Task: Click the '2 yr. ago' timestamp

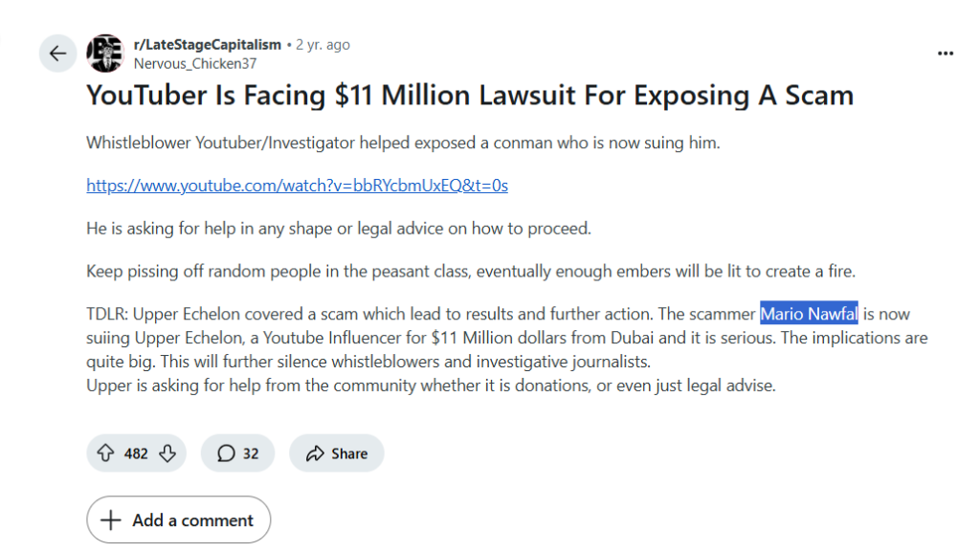Action: [x=323, y=45]
